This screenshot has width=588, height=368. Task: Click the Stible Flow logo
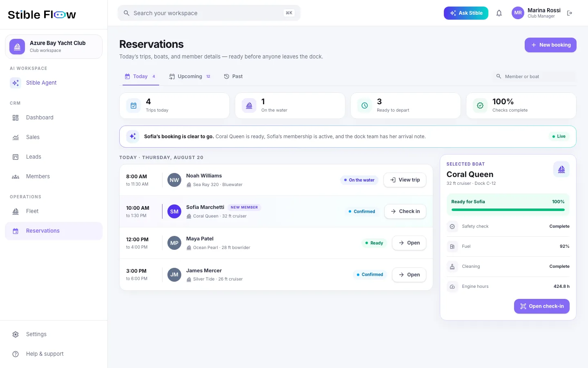(x=42, y=15)
